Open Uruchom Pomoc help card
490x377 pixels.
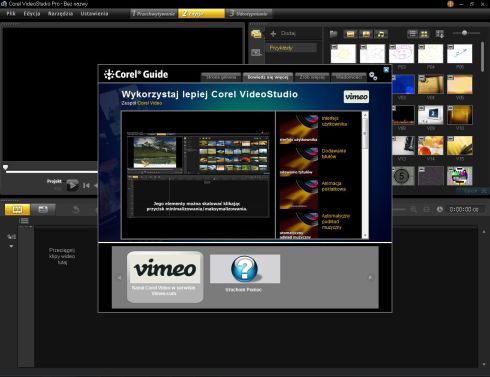245,273
